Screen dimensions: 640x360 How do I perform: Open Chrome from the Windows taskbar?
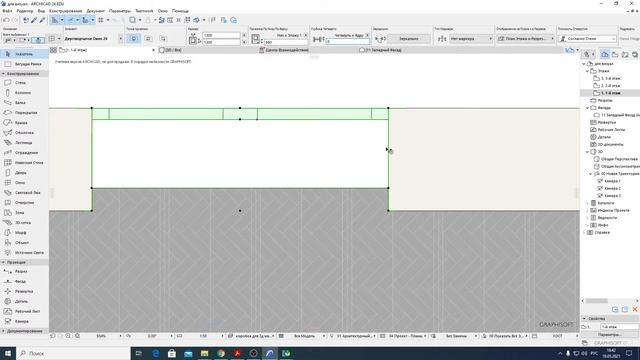click(x=221, y=353)
